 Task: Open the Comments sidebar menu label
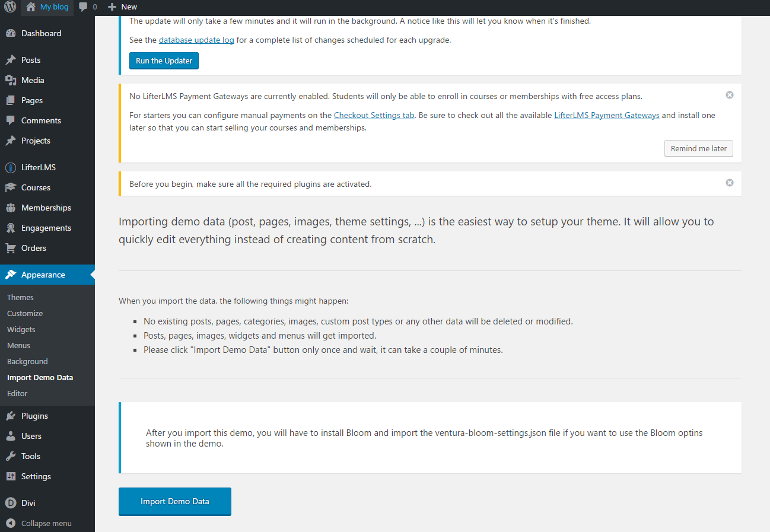[x=41, y=120]
